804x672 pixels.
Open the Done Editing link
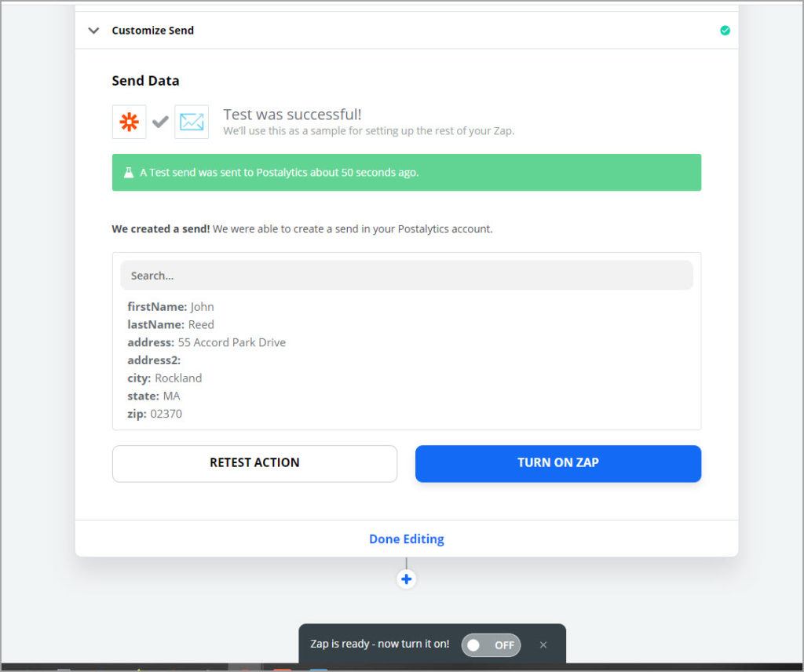pos(407,539)
